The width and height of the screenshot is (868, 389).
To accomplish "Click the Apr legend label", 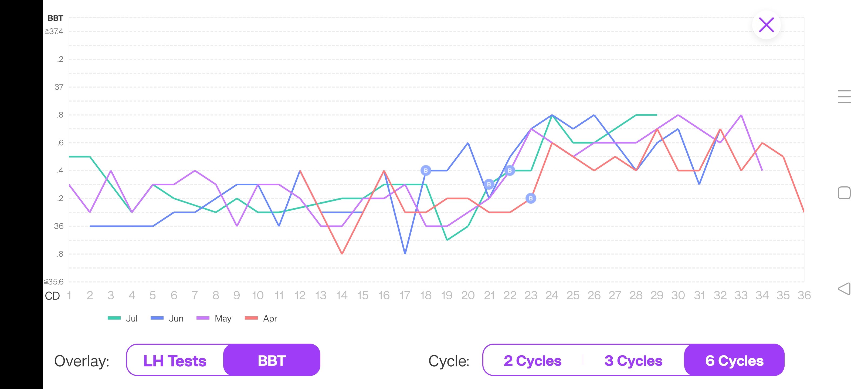I will click(x=270, y=318).
